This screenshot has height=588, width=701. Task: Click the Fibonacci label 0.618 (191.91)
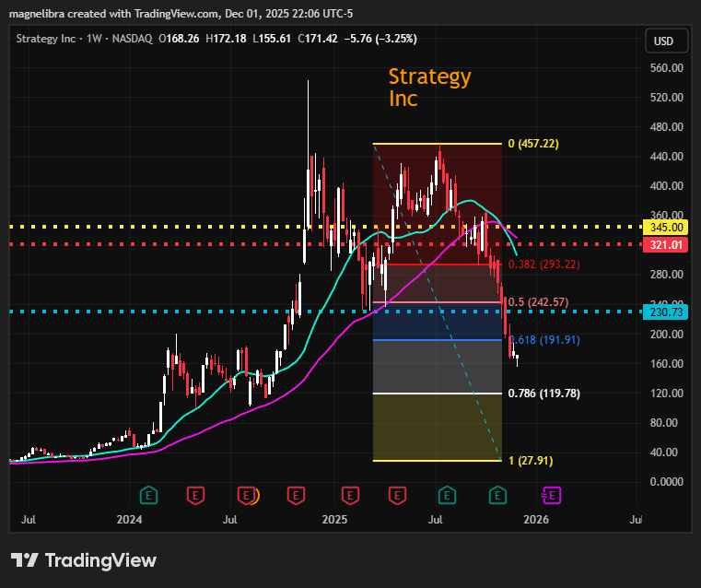pos(544,340)
